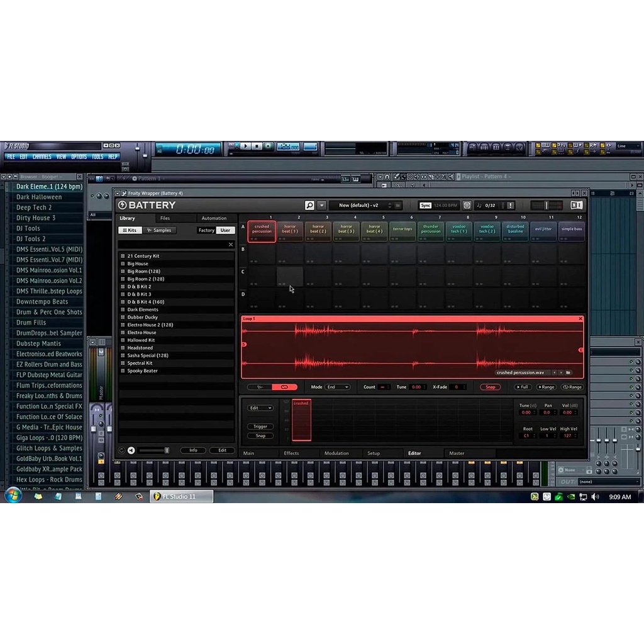Select the 21 Century Kit entry

coord(176,256)
